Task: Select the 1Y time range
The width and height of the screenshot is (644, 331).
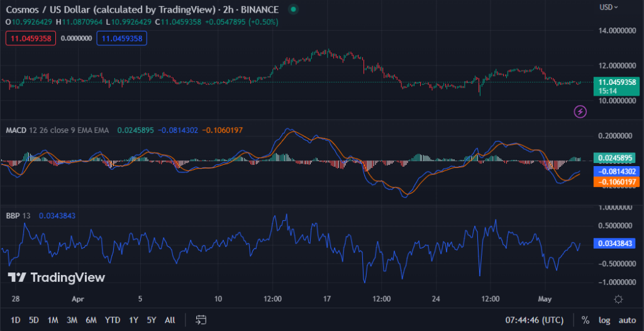Action: pyautogui.click(x=133, y=320)
